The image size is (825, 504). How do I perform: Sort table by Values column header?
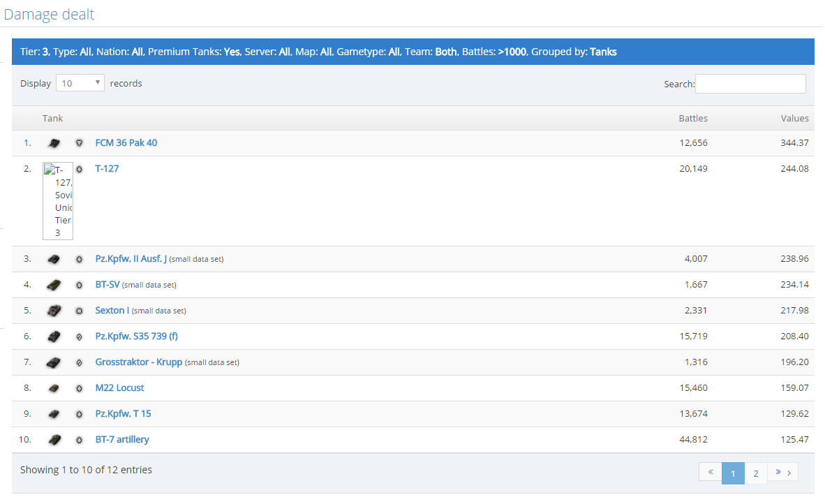click(794, 119)
